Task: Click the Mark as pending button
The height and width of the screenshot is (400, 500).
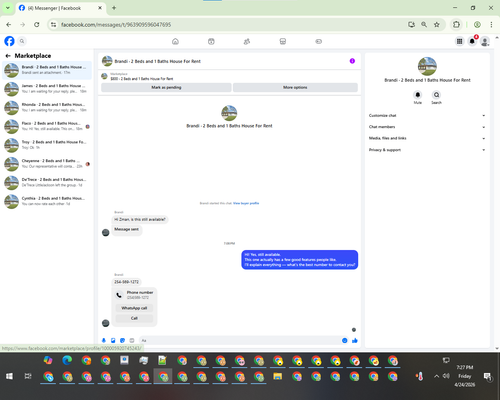Action: [166, 87]
